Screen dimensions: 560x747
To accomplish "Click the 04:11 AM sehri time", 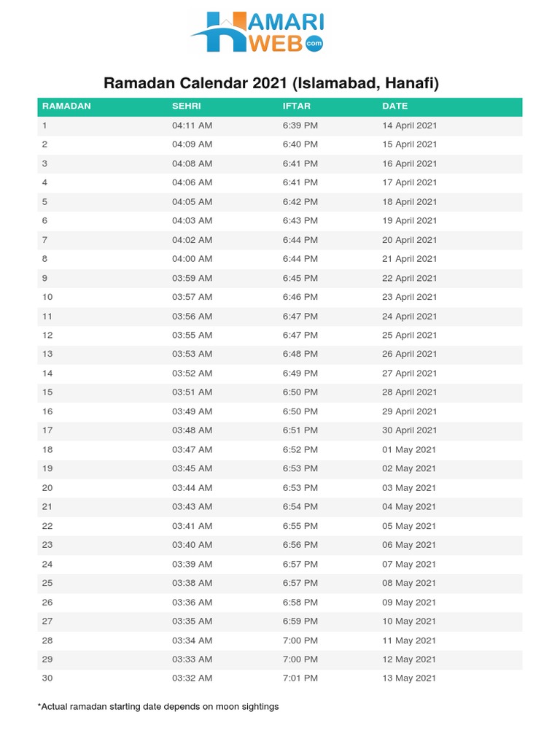I will pyautogui.click(x=192, y=125).
